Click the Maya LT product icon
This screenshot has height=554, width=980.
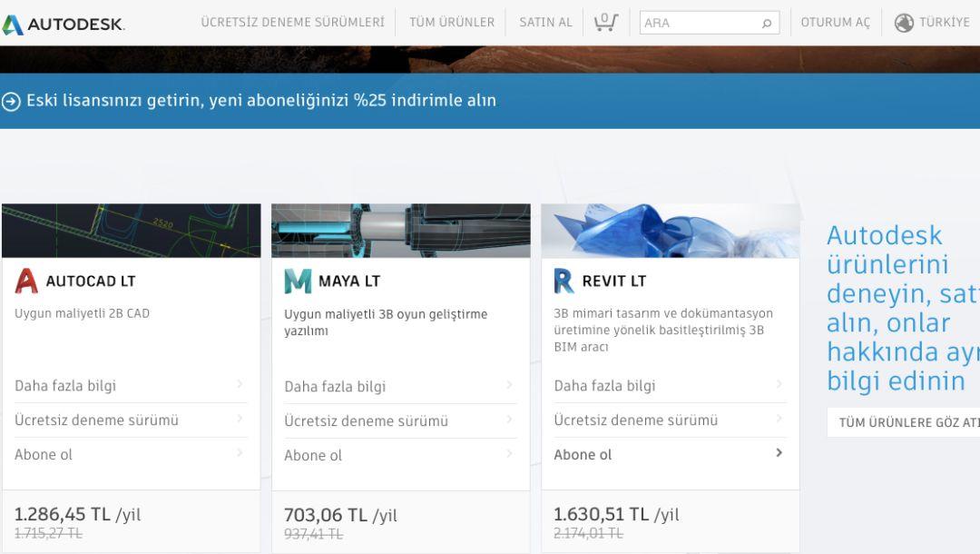coord(298,282)
